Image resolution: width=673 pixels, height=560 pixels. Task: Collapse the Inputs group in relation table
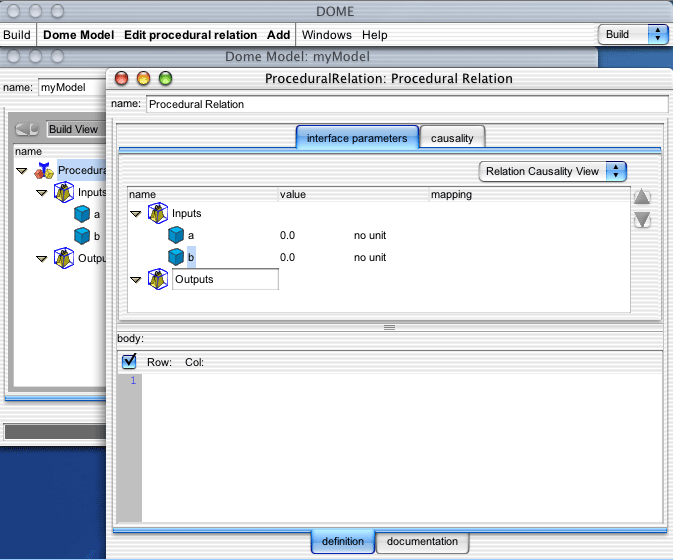136,214
